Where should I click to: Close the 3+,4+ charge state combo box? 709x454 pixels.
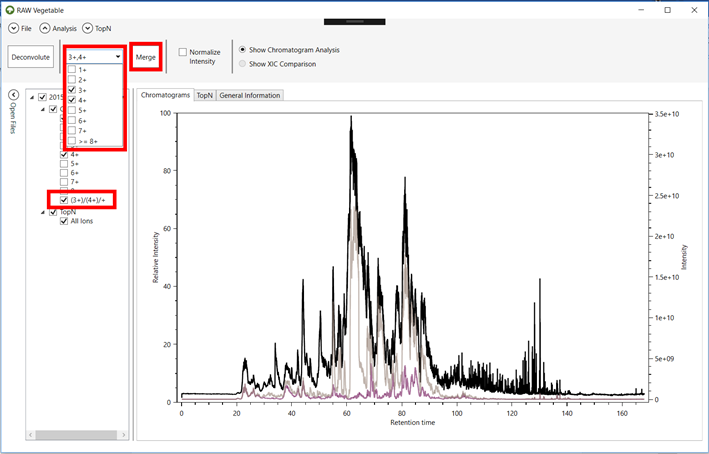(118, 57)
